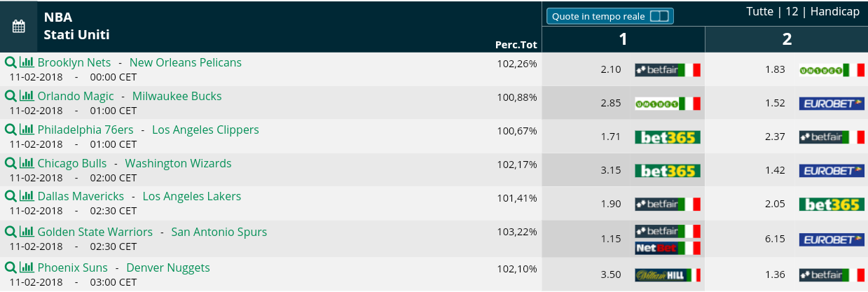Click magnifier icon for Chicago Bulls match
This screenshot has height=292, width=868.
pyautogui.click(x=11, y=163)
